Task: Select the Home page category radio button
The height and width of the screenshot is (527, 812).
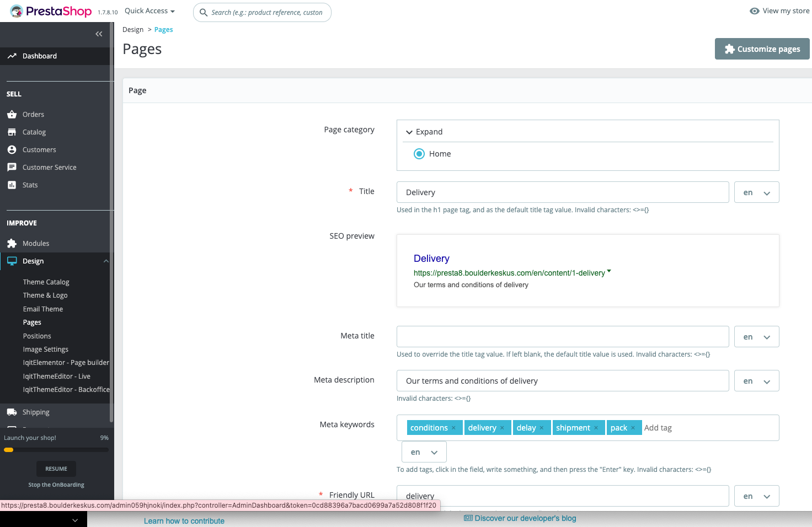Action: (419, 154)
